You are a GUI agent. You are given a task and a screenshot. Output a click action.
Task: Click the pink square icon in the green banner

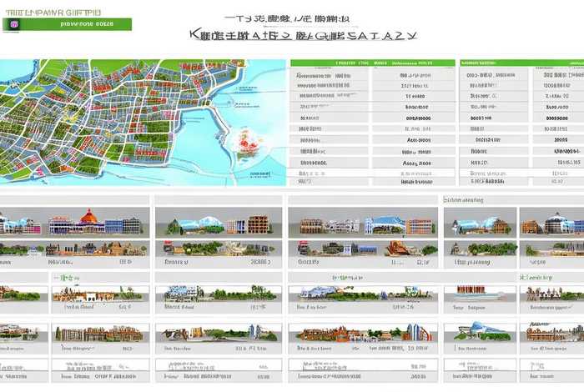click(15, 24)
